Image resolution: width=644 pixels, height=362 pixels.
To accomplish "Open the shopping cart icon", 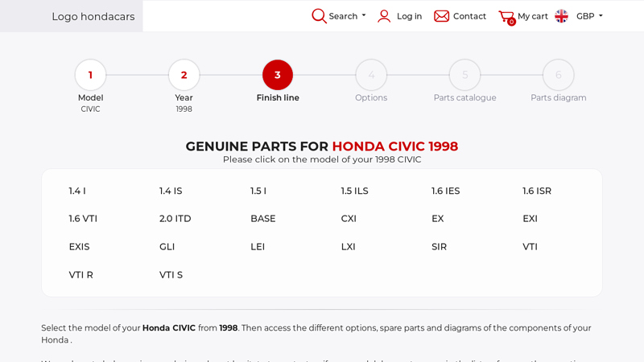I will coord(507,17).
